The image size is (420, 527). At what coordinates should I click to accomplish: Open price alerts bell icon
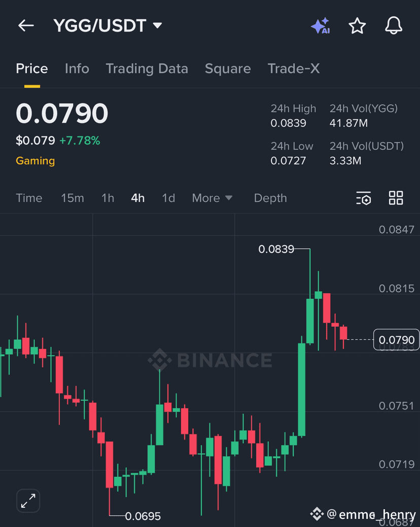click(394, 25)
